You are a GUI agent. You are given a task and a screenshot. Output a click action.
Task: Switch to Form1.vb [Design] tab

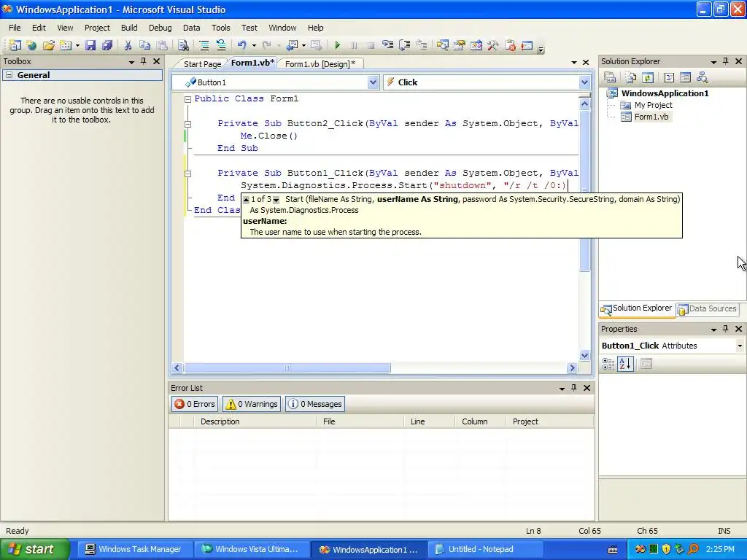coord(320,64)
